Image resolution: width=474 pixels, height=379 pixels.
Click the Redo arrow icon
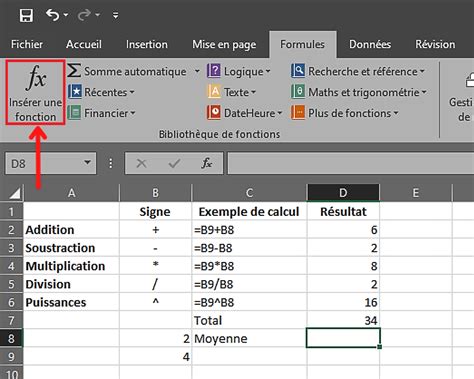(x=84, y=15)
